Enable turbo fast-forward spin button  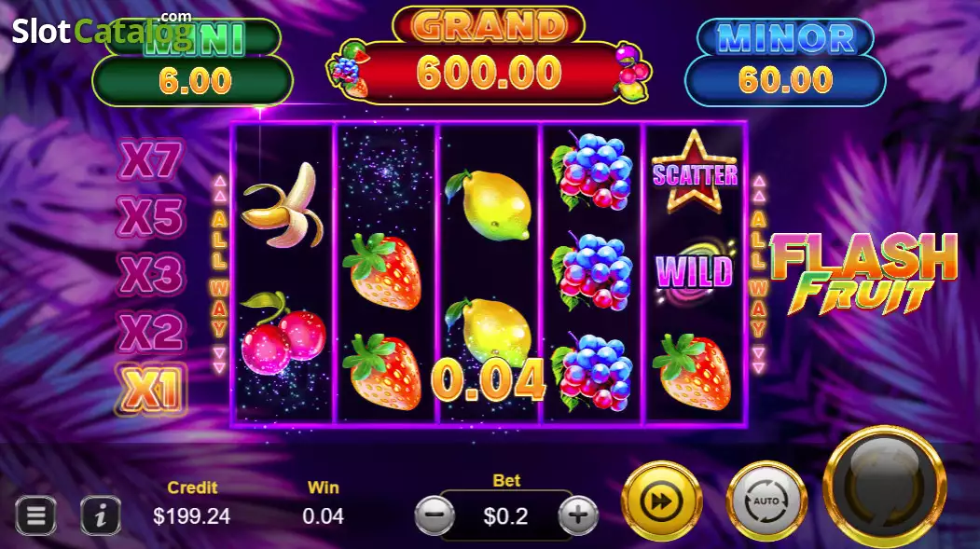[662, 501]
